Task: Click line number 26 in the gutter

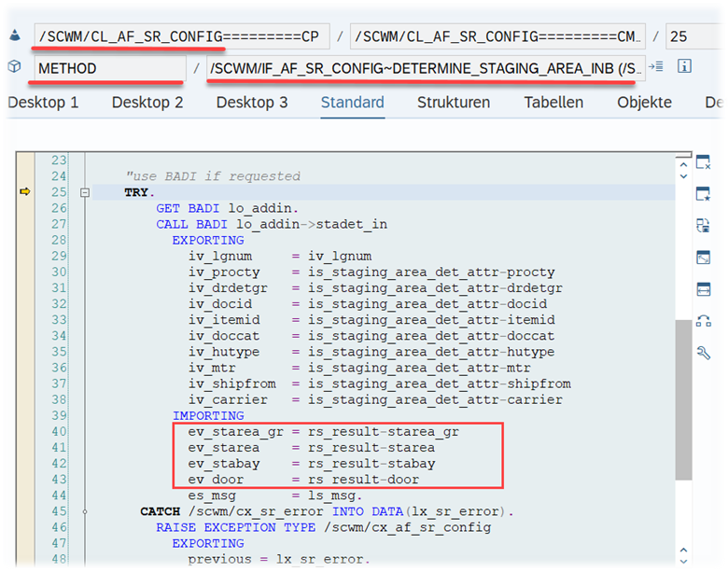Action: coord(59,208)
